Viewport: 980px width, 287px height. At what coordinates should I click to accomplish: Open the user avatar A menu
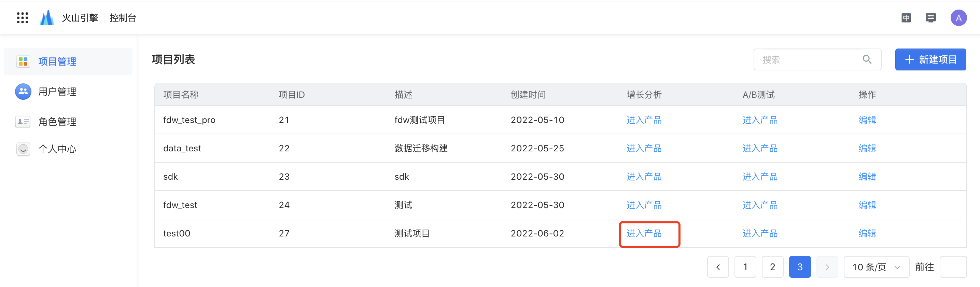coord(958,18)
